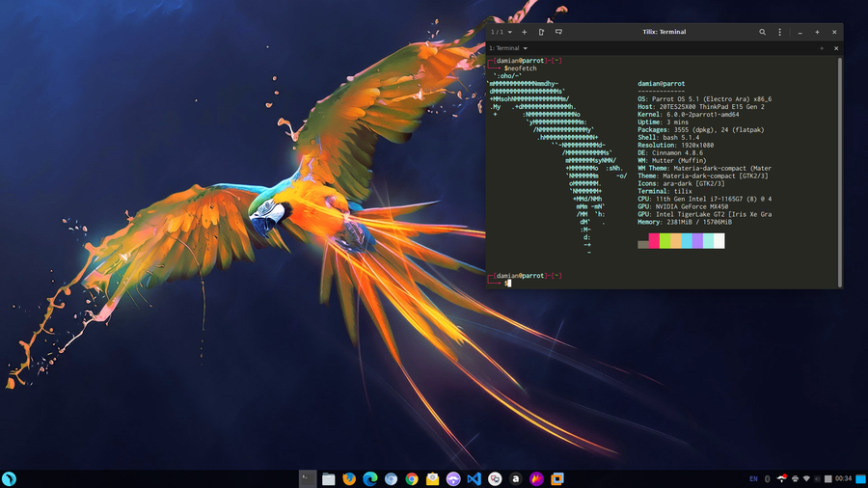Image resolution: width=868 pixels, height=488 pixels.
Task: Open the Tilix three-dot hamburger menu
Action: [x=779, y=32]
